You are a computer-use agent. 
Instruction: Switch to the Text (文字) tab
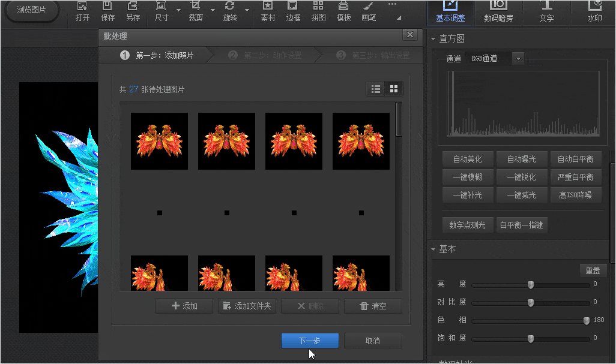[546, 12]
